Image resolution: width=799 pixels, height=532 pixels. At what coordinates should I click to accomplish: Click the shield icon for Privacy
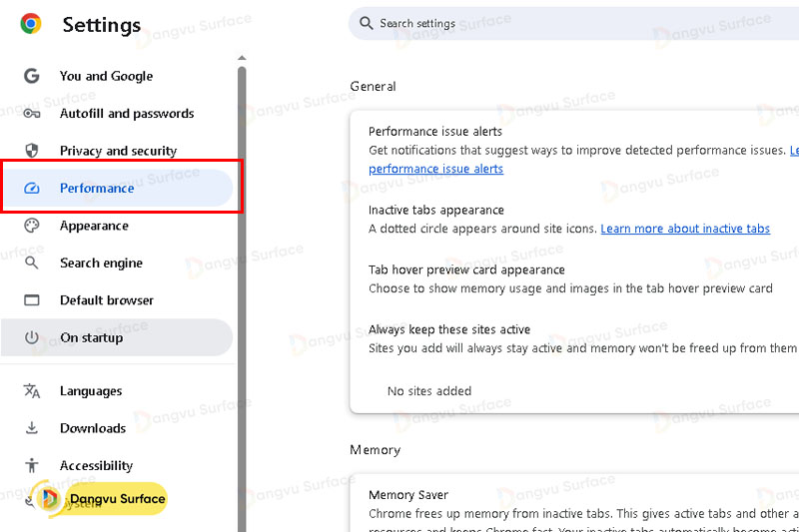tap(32, 151)
